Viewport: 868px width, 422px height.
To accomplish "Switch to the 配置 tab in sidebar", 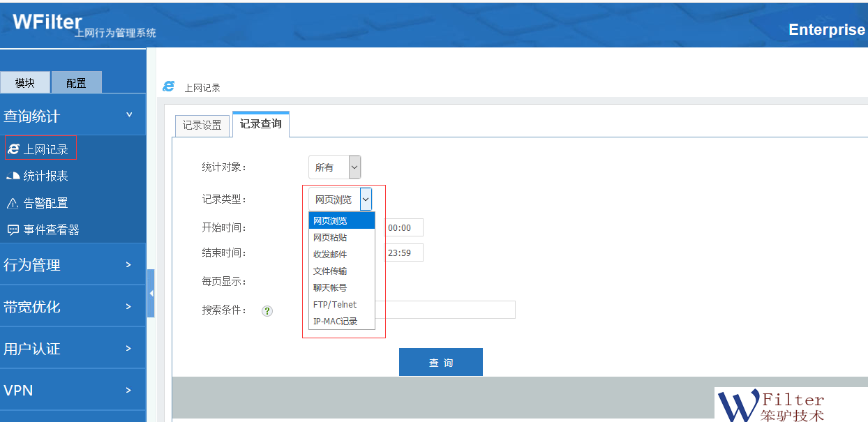I will point(76,83).
